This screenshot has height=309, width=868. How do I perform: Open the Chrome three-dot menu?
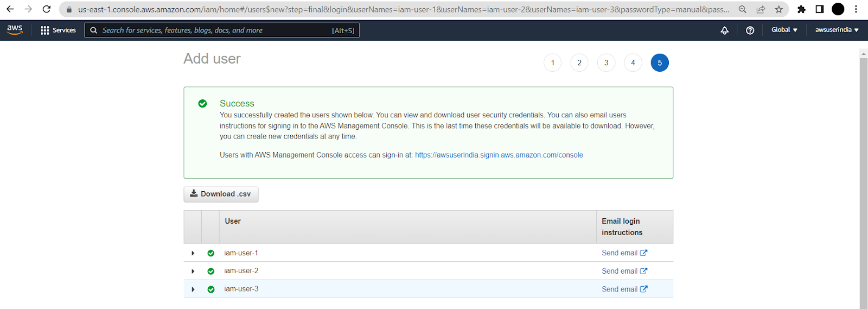(856, 9)
